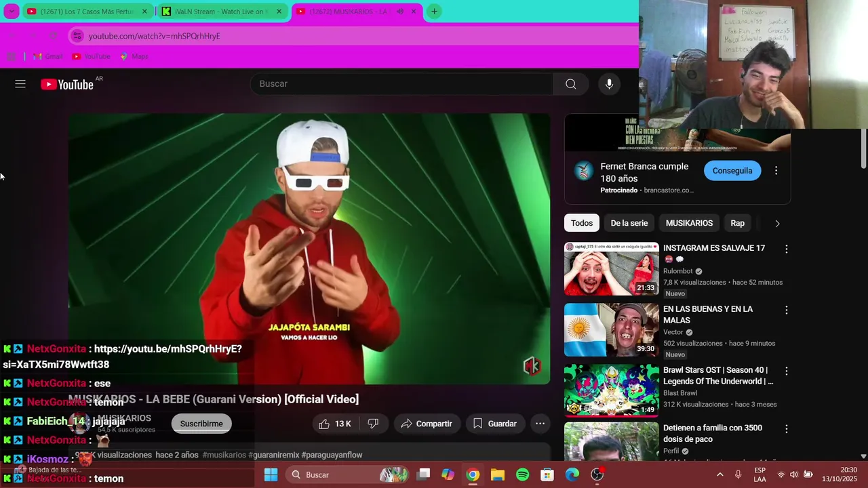
Task: Open Windows Start menu
Action: coord(271,474)
